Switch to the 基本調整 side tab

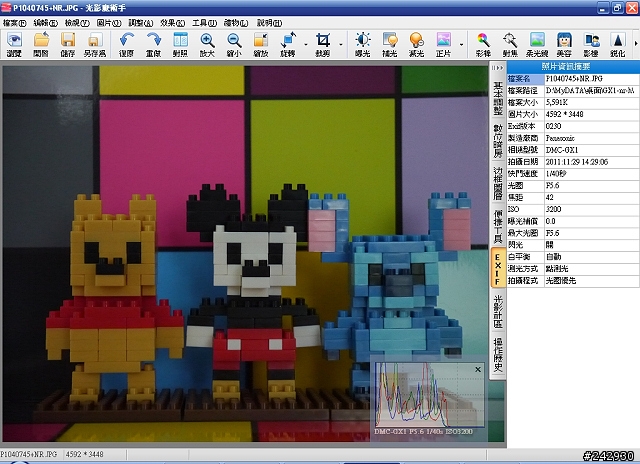tap(498, 98)
